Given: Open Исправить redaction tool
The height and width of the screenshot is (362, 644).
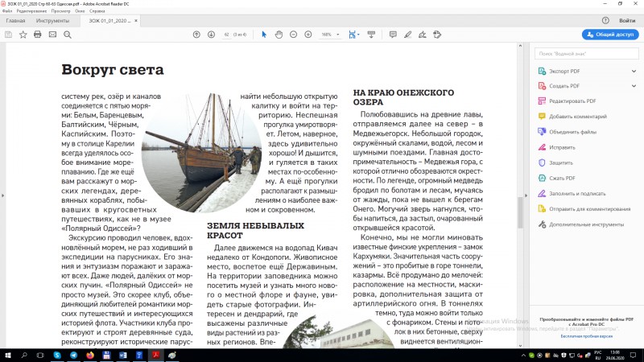Looking at the screenshot, I should (x=557, y=147).
